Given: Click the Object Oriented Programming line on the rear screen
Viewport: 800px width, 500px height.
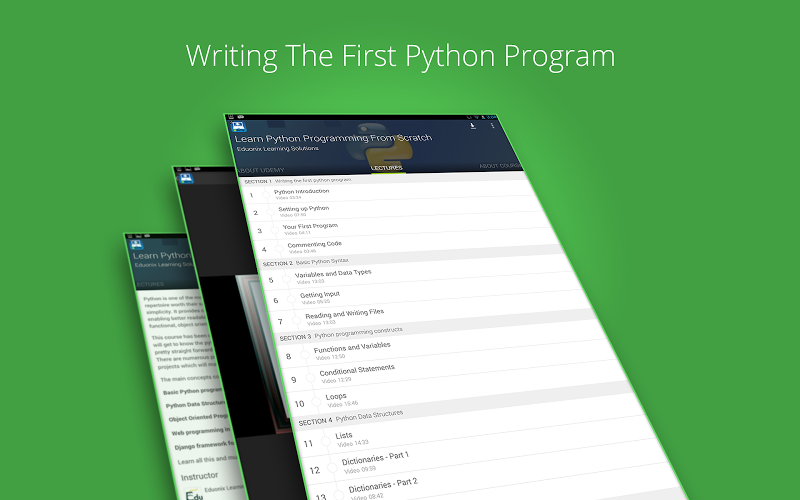Looking at the screenshot, I should pos(198,417).
